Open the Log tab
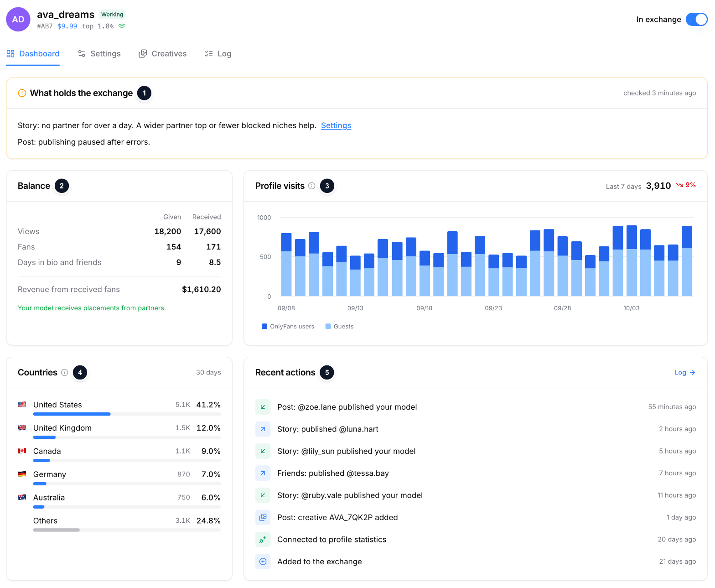The width and height of the screenshot is (715, 588). coord(218,54)
